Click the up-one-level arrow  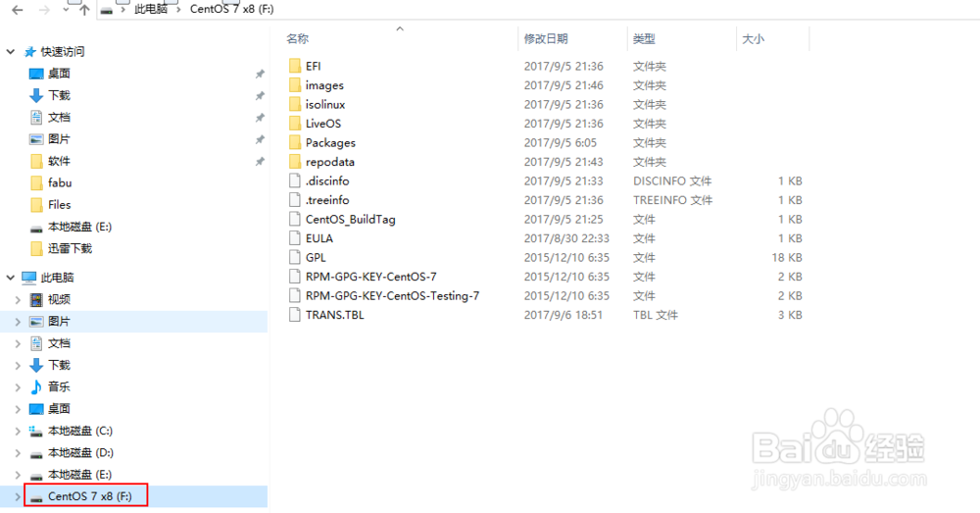click(85, 10)
